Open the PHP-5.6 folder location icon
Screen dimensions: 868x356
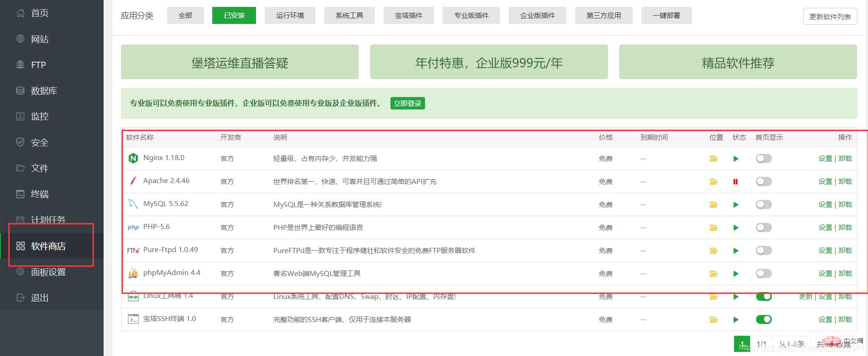[x=713, y=228]
